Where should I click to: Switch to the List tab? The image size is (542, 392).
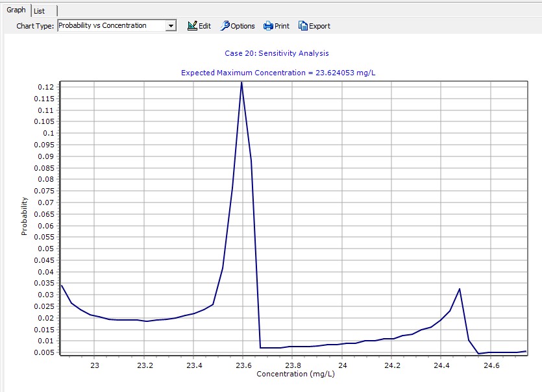pos(40,11)
